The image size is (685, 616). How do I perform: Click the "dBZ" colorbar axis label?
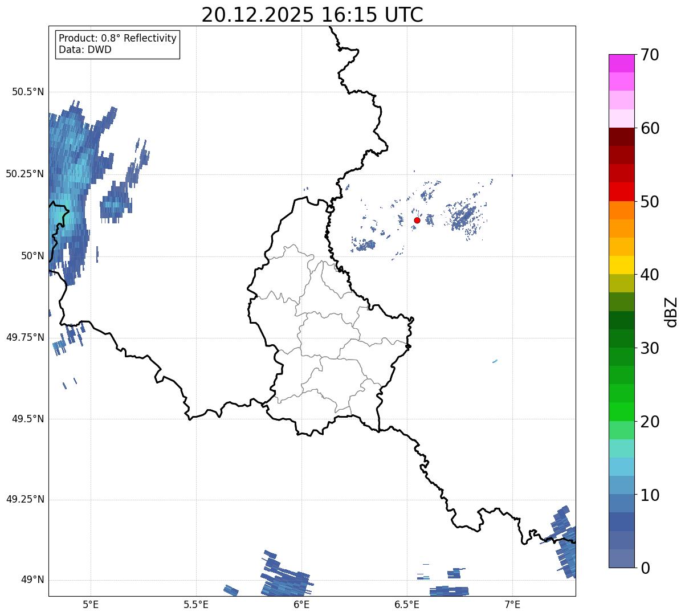[x=671, y=312]
